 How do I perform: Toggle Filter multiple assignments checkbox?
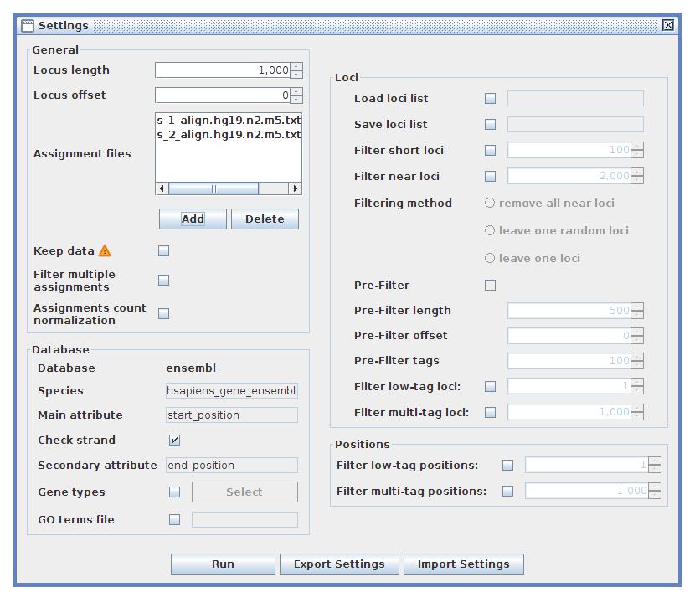[x=164, y=281]
